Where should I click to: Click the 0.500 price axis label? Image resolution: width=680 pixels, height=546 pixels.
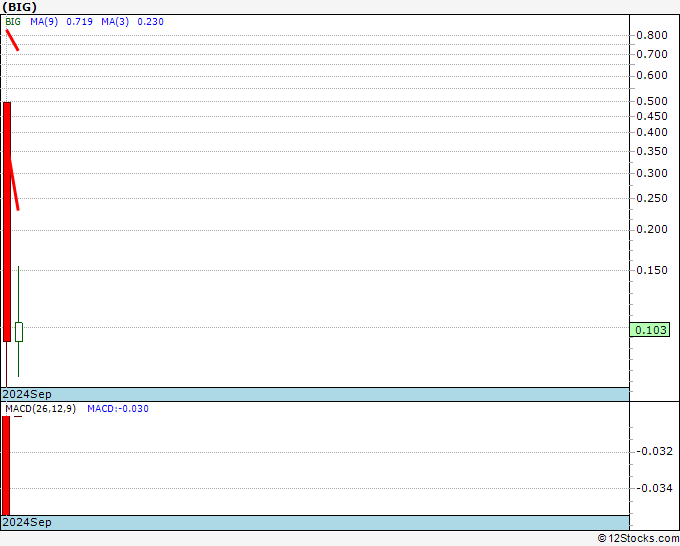(x=652, y=101)
